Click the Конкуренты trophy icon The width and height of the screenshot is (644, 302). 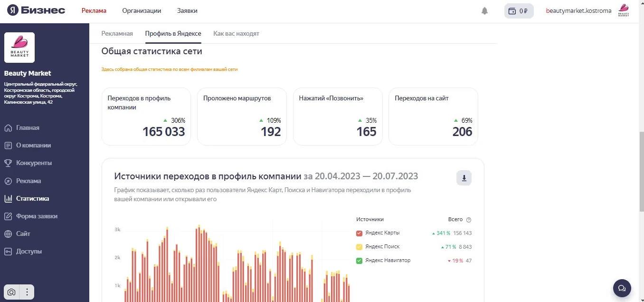(8, 163)
